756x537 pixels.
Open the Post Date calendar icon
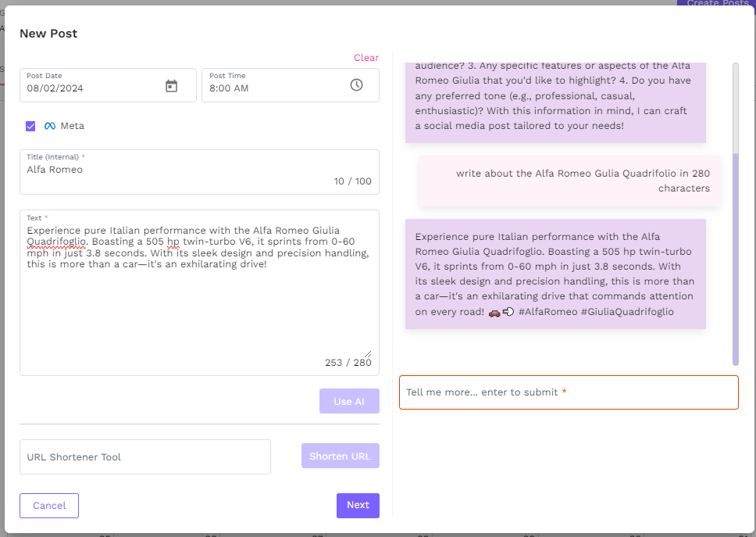click(172, 85)
